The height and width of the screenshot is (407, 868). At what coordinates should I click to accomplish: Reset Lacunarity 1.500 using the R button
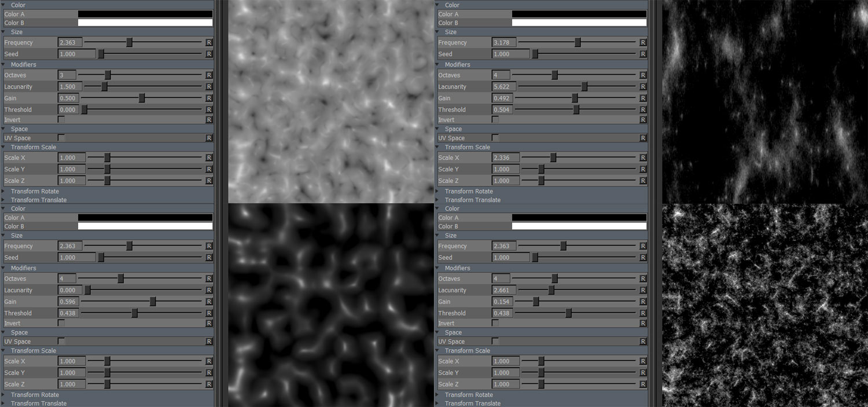[x=209, y=87]
